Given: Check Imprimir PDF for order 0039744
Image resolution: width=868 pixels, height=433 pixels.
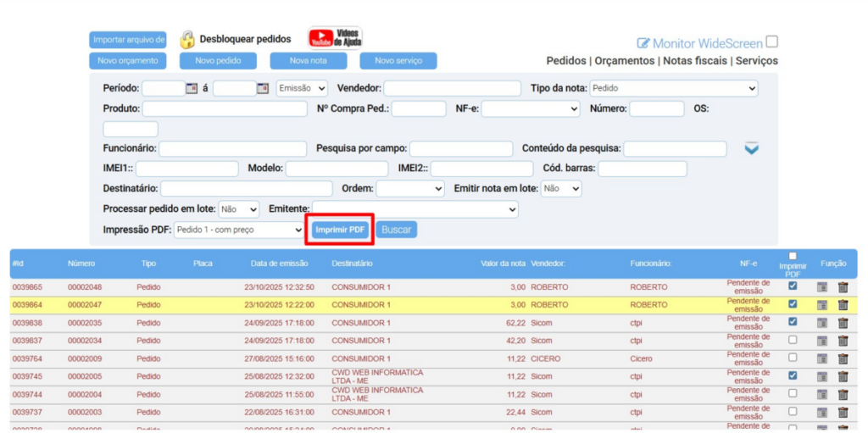Looking at the screenshot, I should point(793,393).
